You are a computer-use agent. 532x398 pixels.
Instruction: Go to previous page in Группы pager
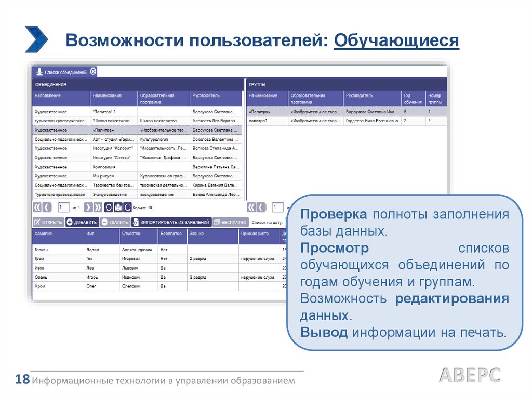pyautogui.click(x=260, y=208)
